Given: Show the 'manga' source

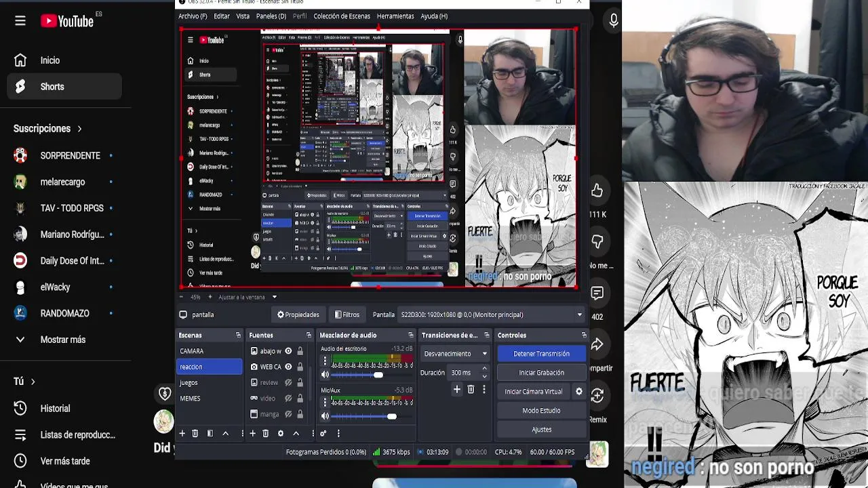Looking at the screenshot, I should [288, 413].
